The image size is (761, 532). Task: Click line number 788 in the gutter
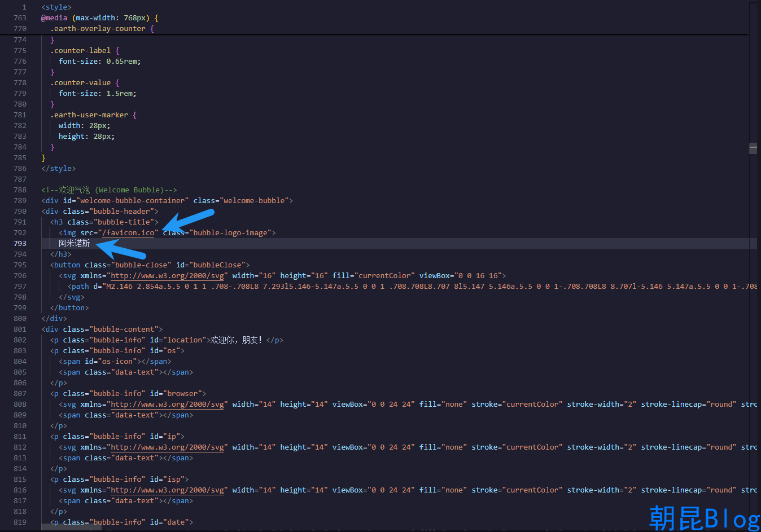point(20,190)
